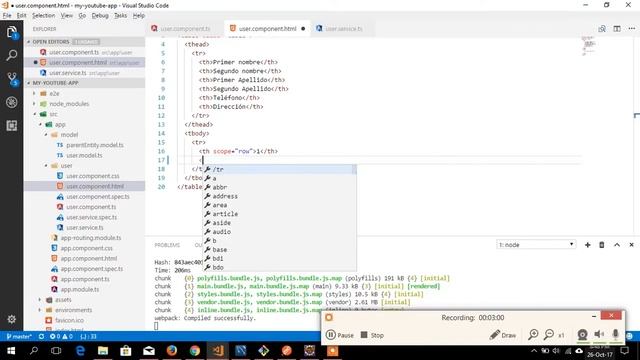The image size is (640, 360).
Task: Open the Tasks menu
Action: (x=120, y=16)
